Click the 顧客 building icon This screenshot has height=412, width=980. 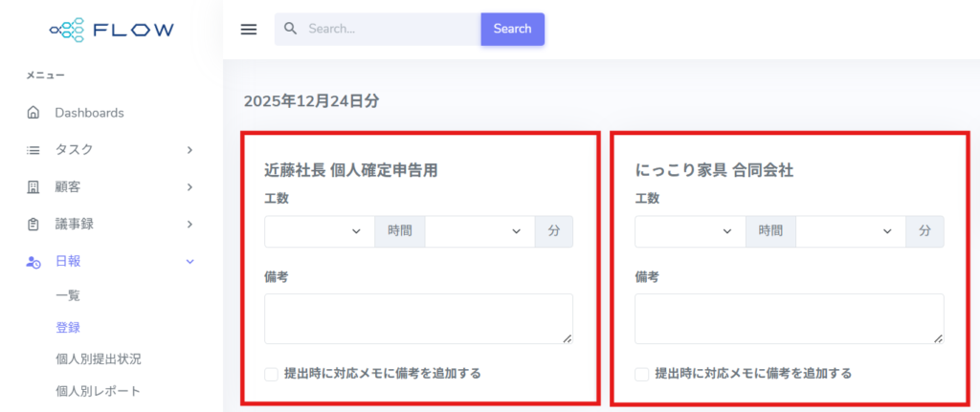[x=33, y=186]
